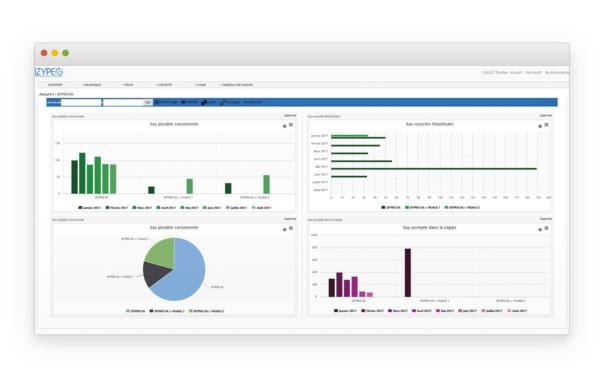Open the + IMAGE menu
600x380 pixels.
200,85
